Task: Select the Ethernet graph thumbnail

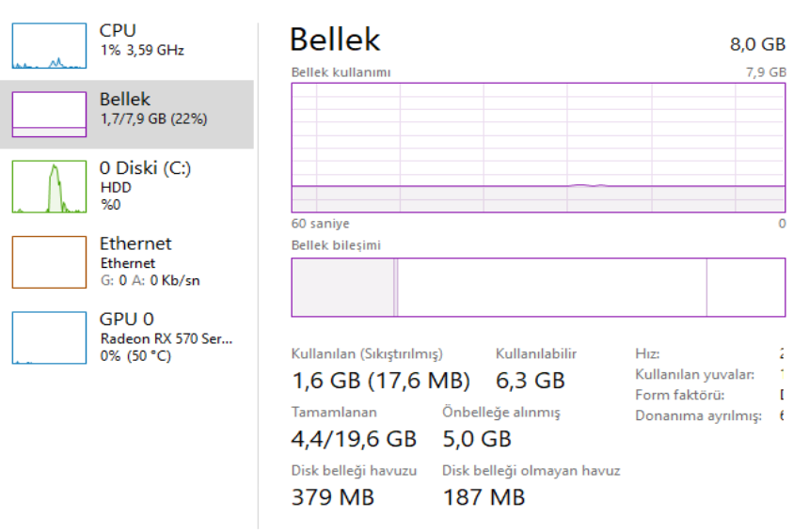Action: 49,261
